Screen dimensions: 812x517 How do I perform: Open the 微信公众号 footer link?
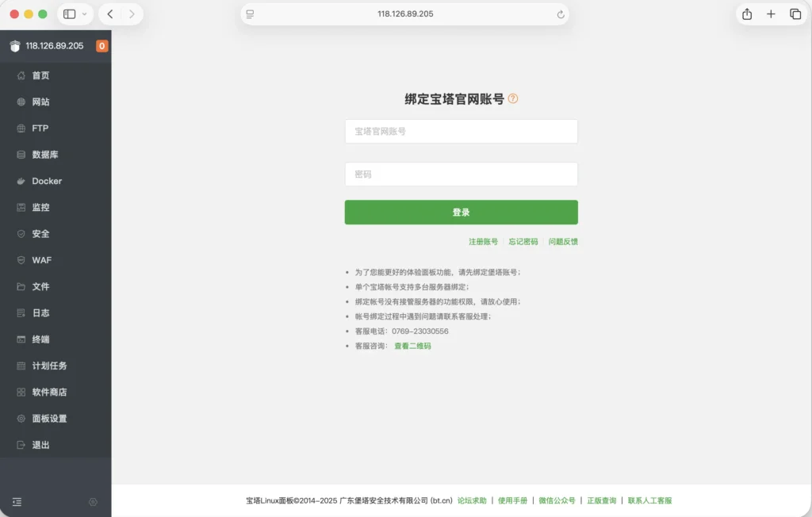557,501
